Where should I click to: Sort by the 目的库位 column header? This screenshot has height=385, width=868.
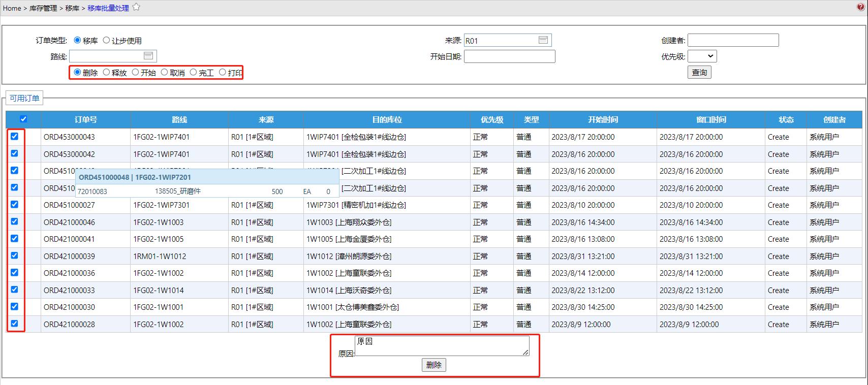click(x=387, y=120)
